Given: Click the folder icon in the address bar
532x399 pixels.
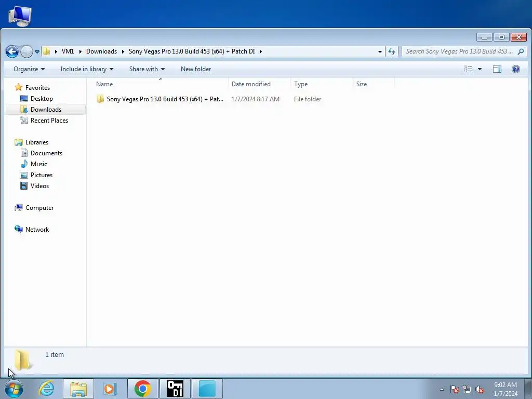Looking at the screenshot, I should point(46,51).
